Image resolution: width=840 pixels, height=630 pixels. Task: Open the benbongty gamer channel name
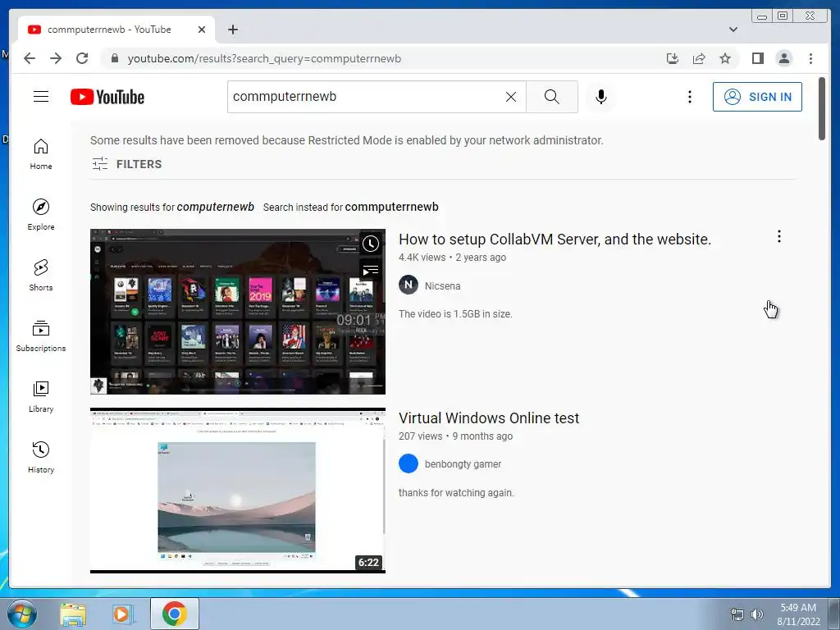tap(463, 464)
